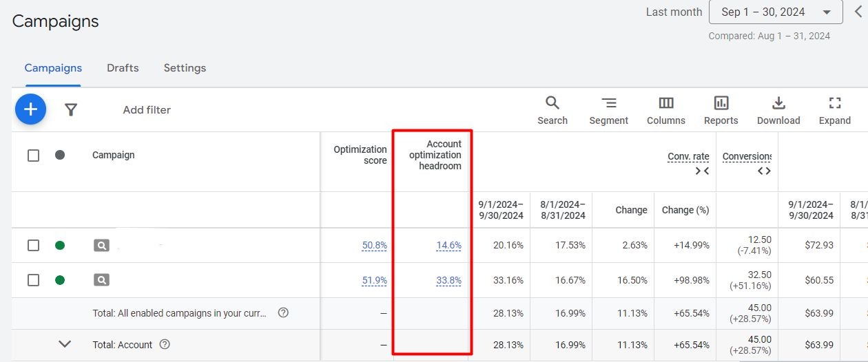
Task: Sort by Campaign column header
Action: coord(114,155)
